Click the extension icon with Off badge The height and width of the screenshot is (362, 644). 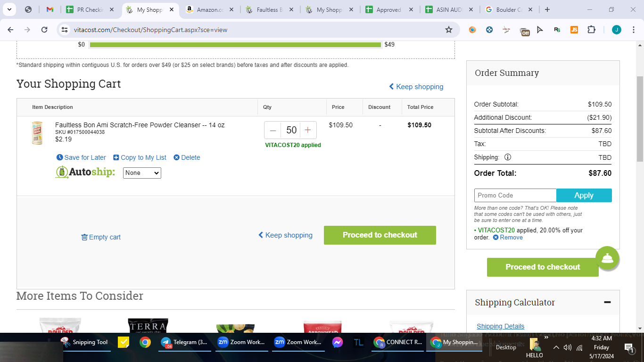[524, 31]
